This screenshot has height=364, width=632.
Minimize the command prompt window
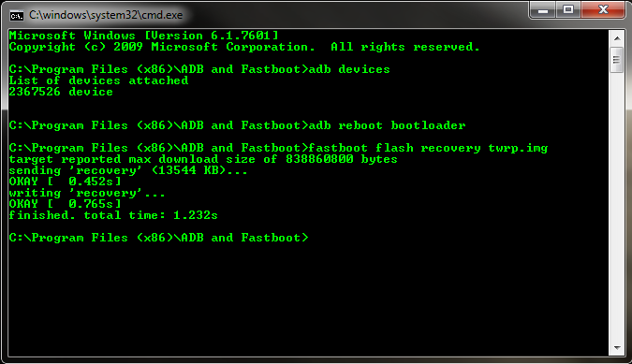pyautogui.click(x=543, y=10)
